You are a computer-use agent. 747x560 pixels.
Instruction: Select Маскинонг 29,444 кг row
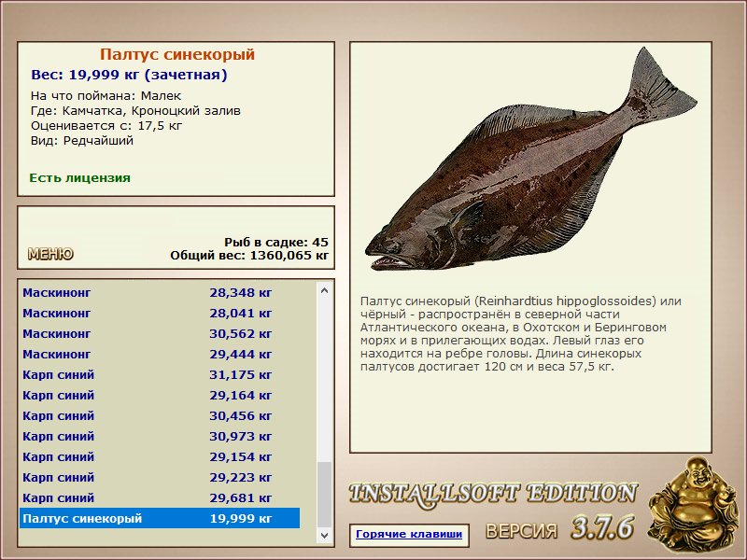160,355
